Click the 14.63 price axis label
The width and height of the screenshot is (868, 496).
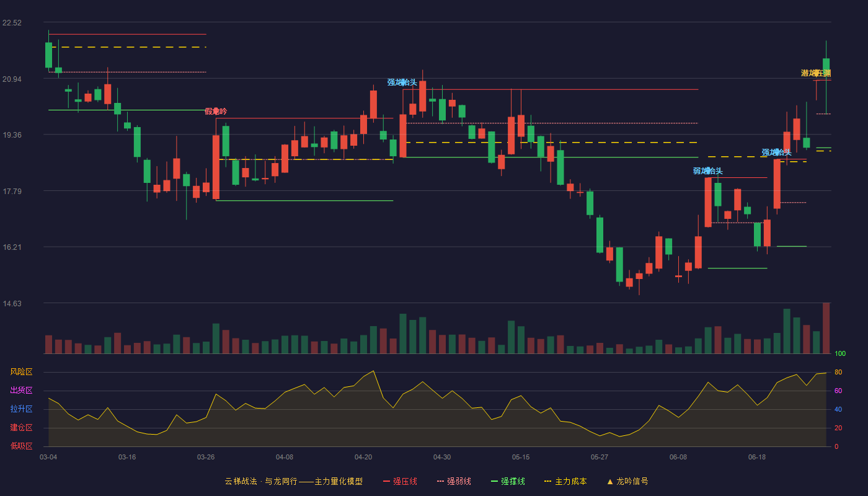coord(12,304)
